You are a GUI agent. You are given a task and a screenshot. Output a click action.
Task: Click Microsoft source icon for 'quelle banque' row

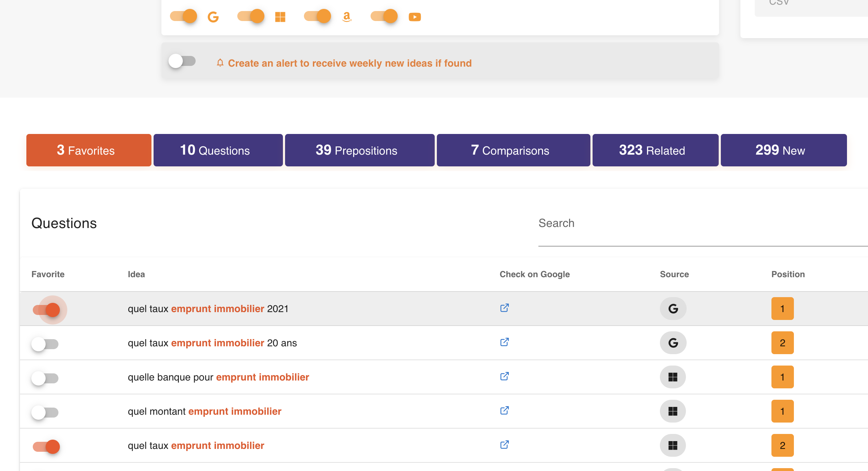coord(673,377)
